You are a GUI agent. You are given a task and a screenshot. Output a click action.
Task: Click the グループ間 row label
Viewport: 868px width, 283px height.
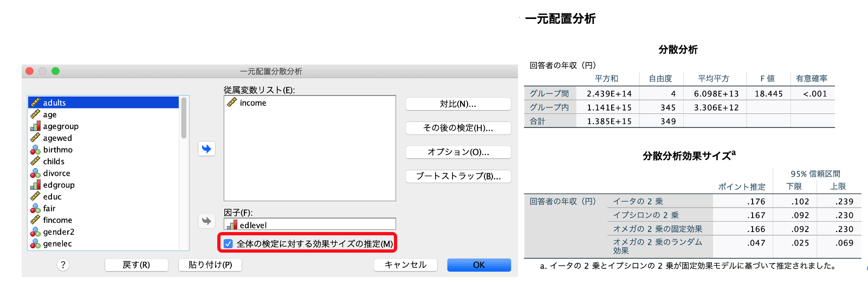[x=549, y=93]
